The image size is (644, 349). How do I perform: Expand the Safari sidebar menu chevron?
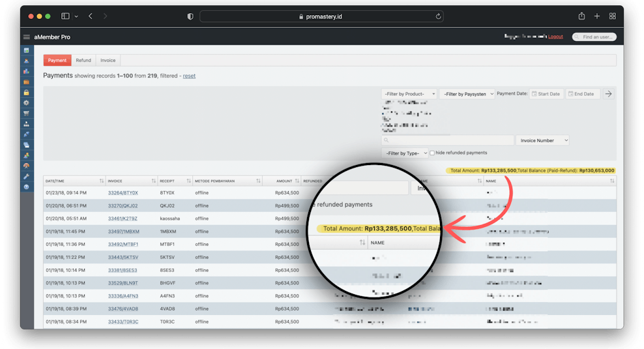(76, 16)
